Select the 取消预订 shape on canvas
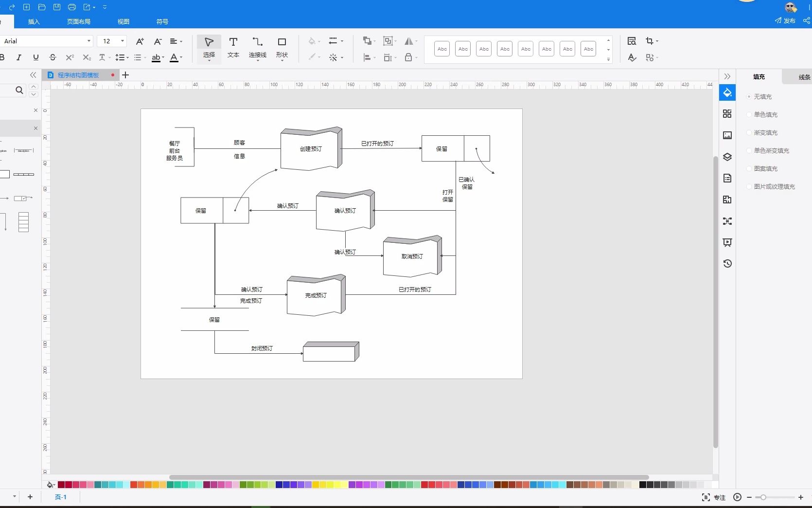Viewport: 812px width, 508px height. pos(412,256)
